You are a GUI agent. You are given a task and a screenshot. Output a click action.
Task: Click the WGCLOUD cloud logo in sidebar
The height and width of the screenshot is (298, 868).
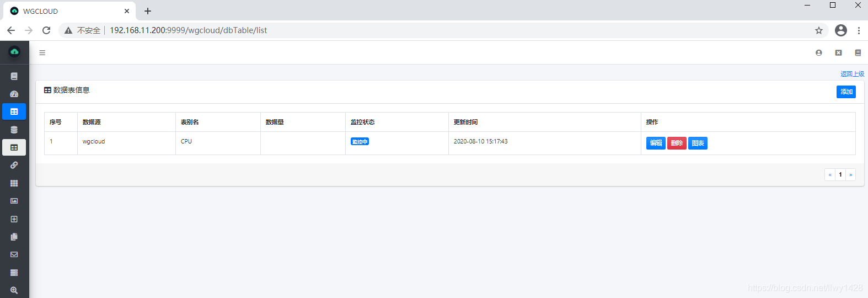14,52
